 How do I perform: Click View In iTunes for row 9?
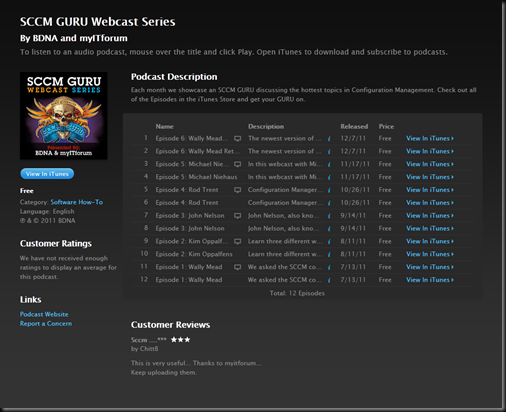pos(430,241)
